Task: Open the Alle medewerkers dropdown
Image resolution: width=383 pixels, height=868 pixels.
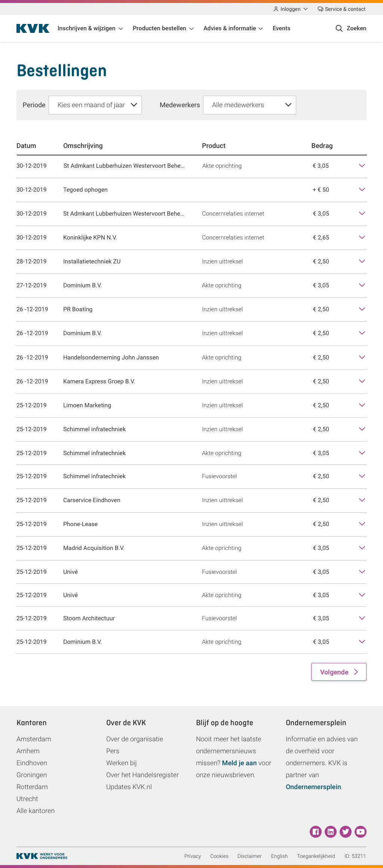Action: click(x=249, y=105)
